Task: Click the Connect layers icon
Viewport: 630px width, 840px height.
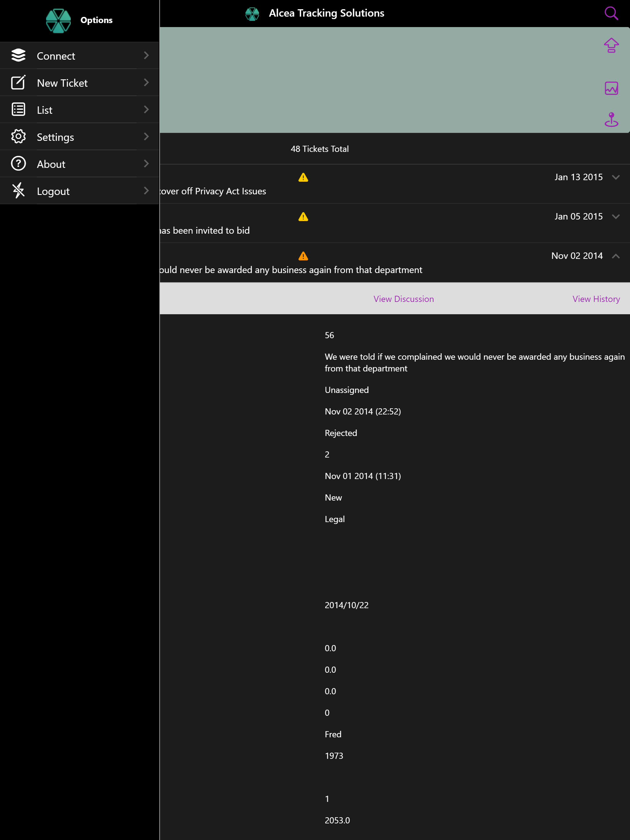Action: click(18, 55)
